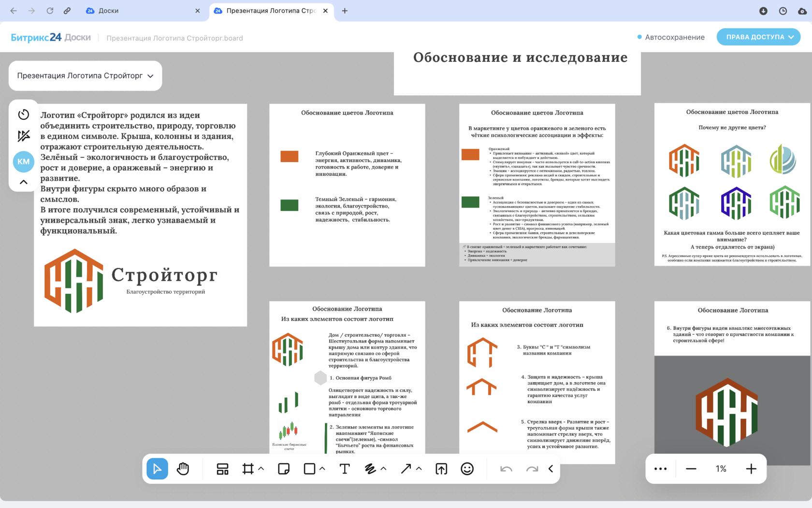
Task: Select the purple logo variant
Action: [736, 203]
